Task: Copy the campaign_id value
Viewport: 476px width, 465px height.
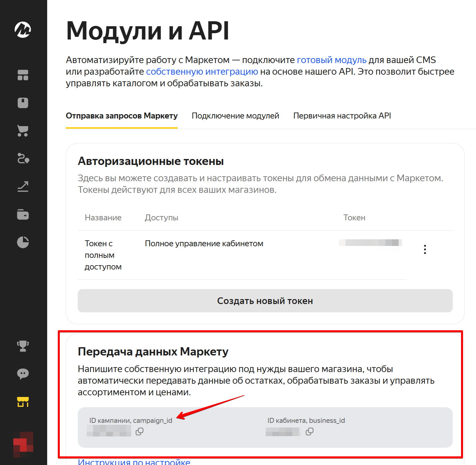Action: point(140,431)
